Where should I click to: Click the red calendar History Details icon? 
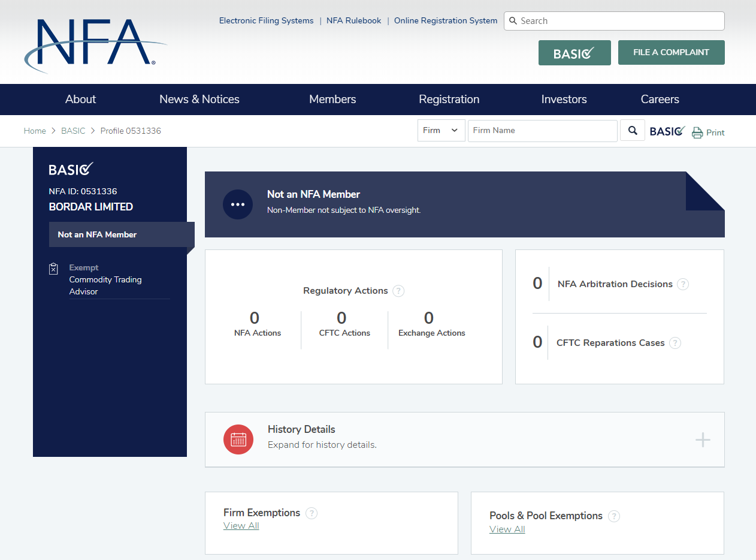(x=238, y=439)
